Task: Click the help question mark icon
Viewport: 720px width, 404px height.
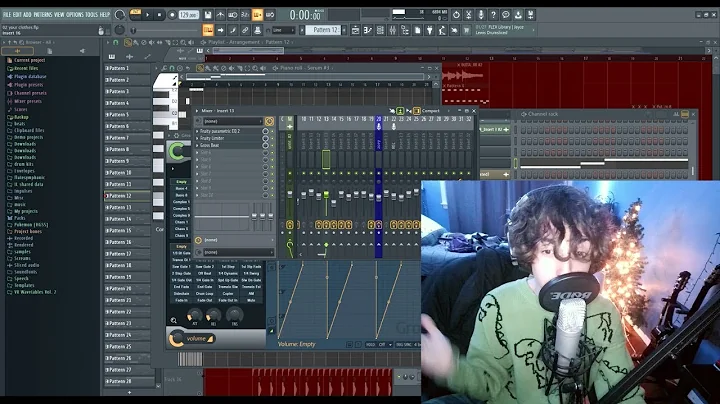Action: (x=493, y=15)
